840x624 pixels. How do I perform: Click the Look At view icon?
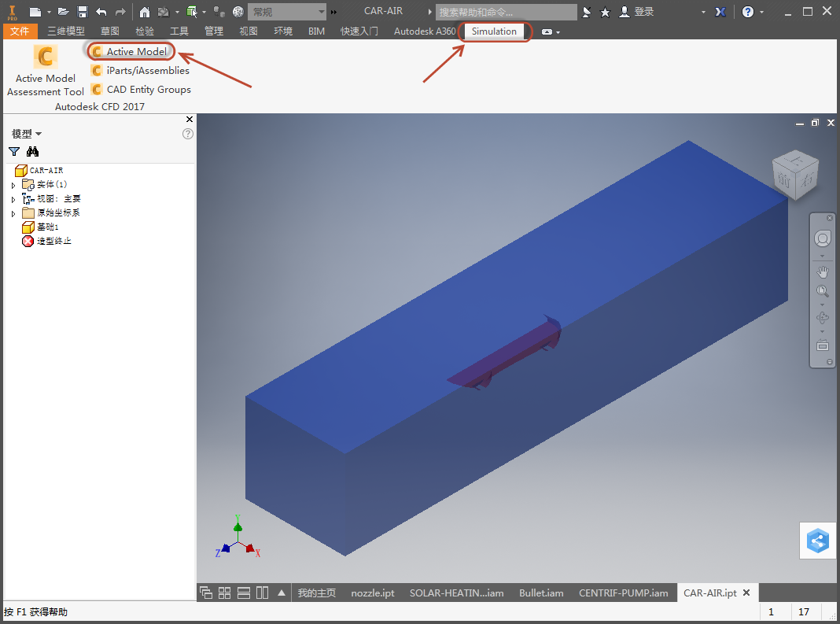(x=823, y=345)
